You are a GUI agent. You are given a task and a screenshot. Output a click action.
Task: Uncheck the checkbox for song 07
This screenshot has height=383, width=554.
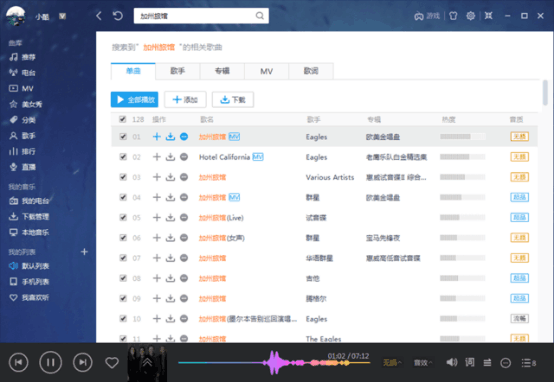[x=123, y=258]
